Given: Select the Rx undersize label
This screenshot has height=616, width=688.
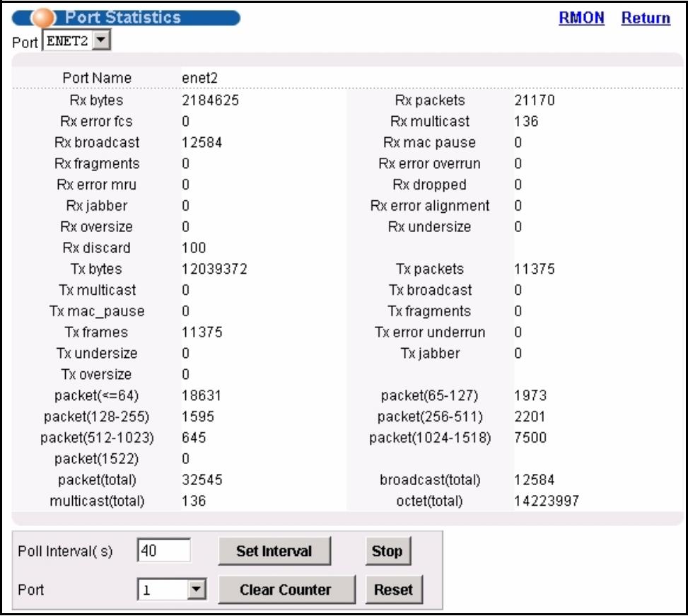Looking at the screenshot, I should pos(430,227).
